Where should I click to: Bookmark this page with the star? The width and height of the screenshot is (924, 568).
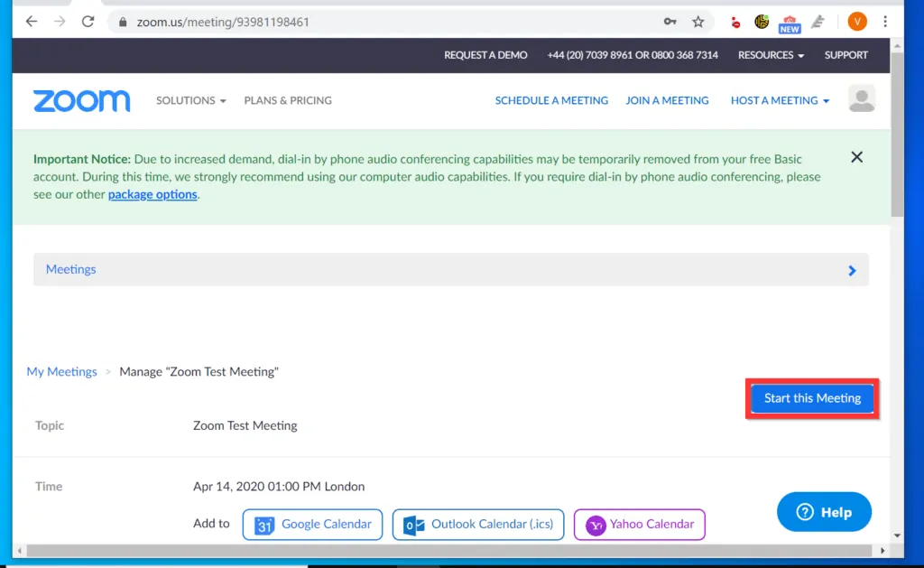pos(698,22)
